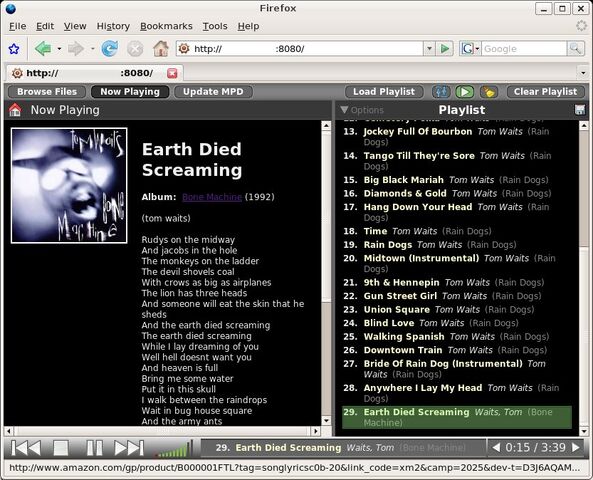Close the :8080 tab
The image size is (593, 480).
[x=172, y=73]
